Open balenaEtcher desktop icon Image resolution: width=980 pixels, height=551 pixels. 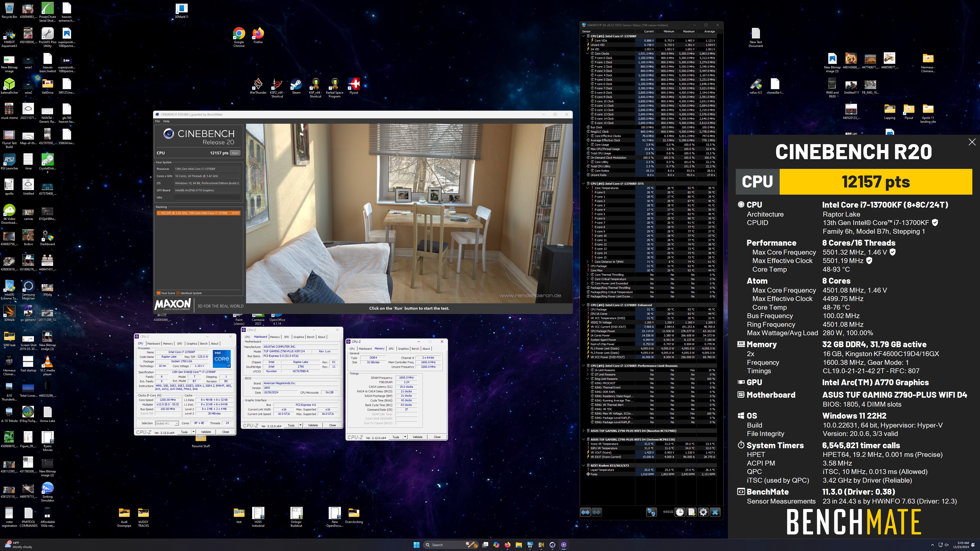9,86
